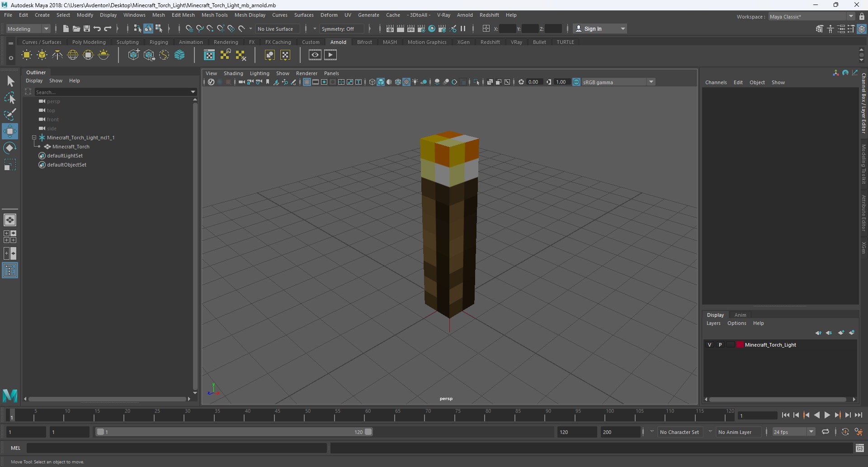Click frame 60 on the time slider
The width and height of the screenshot is (868, 467).
click(368, 415)
